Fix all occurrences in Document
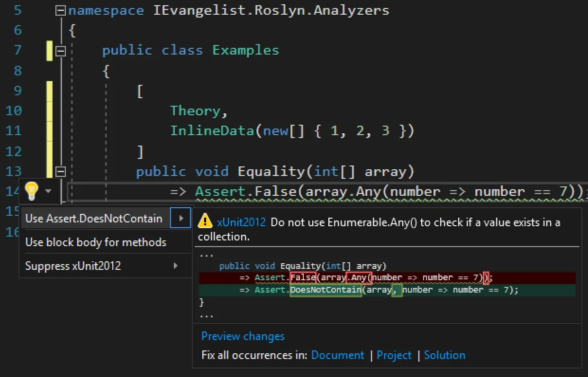 tap(337, 355)
